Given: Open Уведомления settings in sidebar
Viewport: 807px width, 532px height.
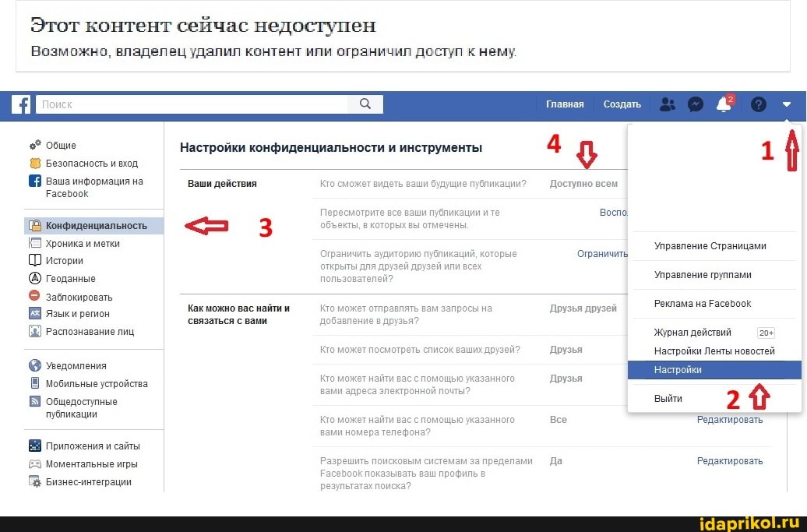Looking at the screenshot, I should (x=76, y=365).
